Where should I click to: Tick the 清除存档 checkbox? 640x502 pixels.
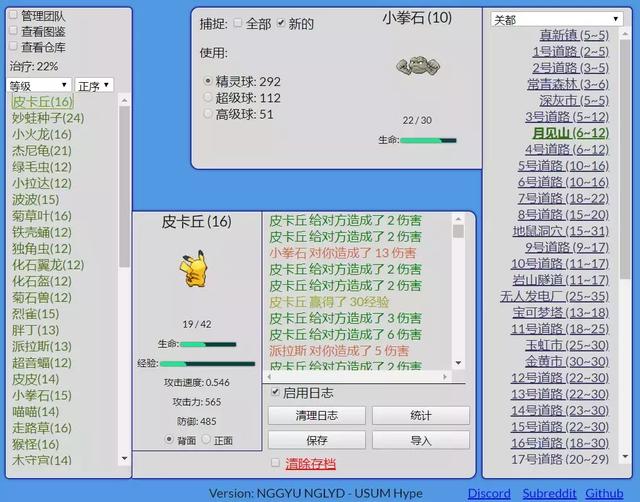[x=276, y=462]
